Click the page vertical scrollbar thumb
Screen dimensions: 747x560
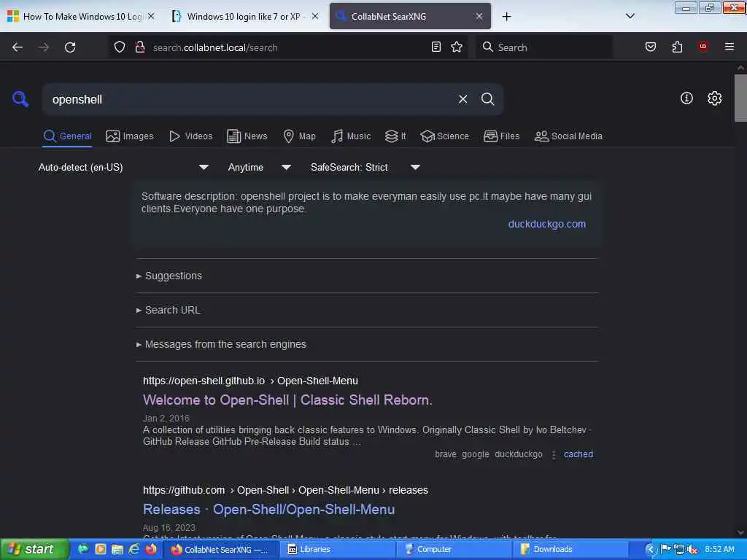740,98
